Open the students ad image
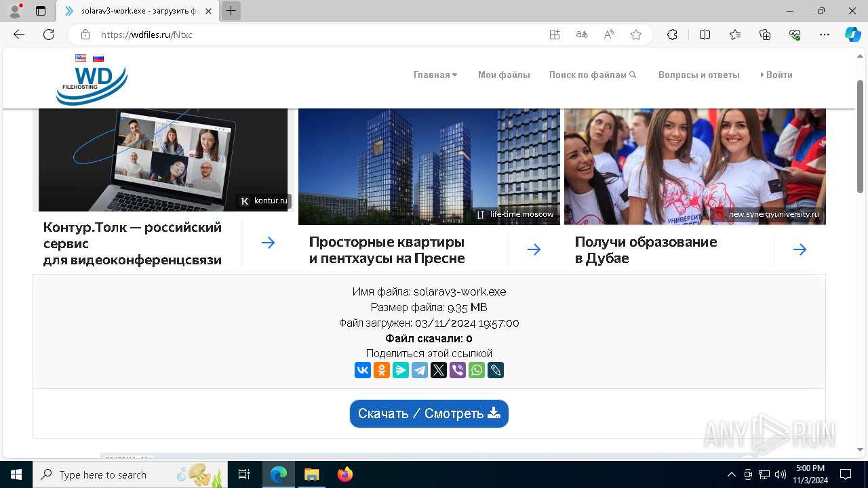Screen dimensions: 868x488 (x=695, y=167)
